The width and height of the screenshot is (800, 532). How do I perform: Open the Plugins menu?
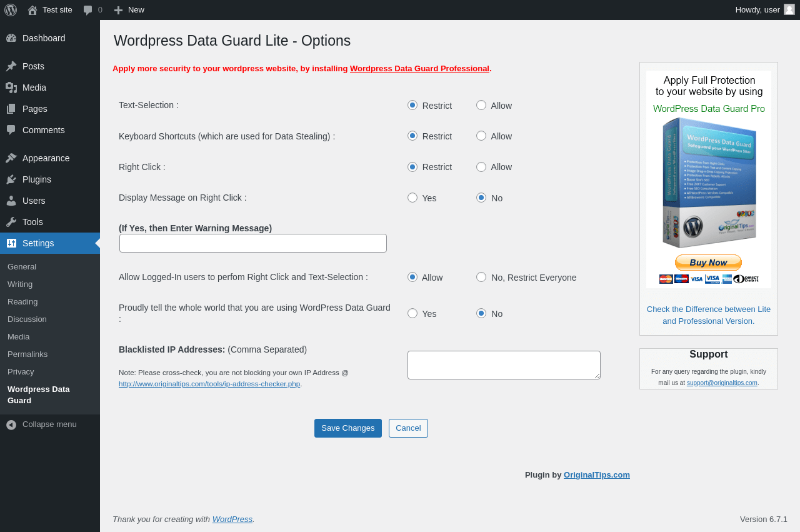coord(50,179)
